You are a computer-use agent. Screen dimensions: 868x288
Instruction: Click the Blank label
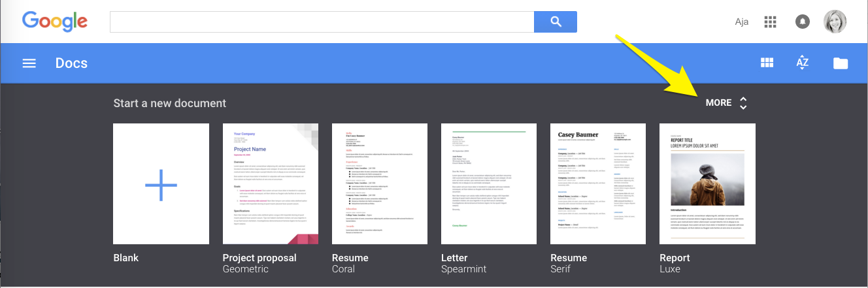pyautogui.click(x=127, y=258)
